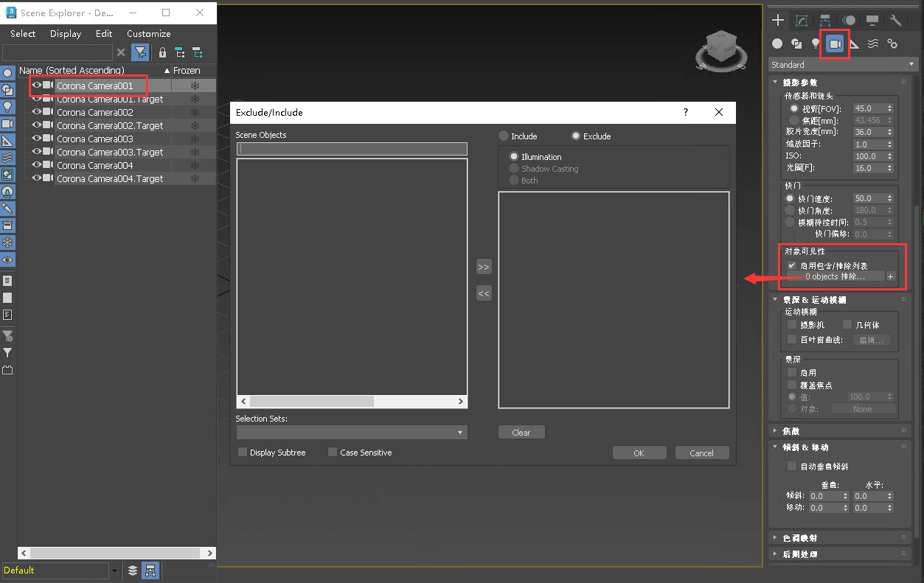Screen dimensions: 924x583
Task: Tick the Case Sensitive checkbox
Action: (x=333, y=453)
